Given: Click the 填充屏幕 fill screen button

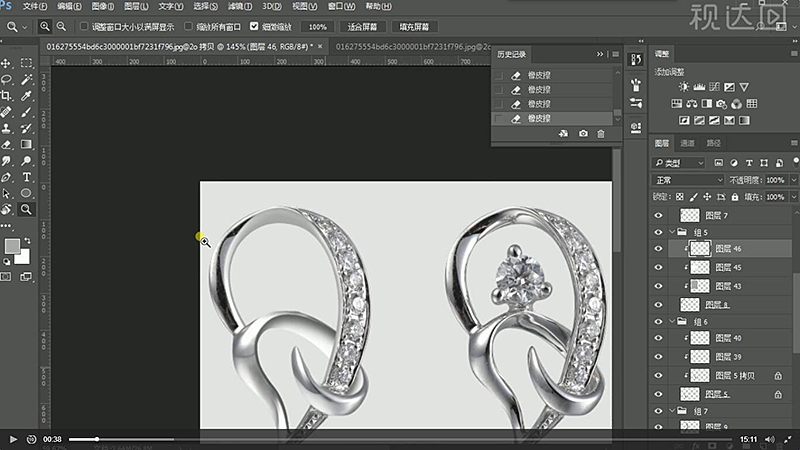Looking at the screenshot, I should pyautogui.click(x=414, y=27).
